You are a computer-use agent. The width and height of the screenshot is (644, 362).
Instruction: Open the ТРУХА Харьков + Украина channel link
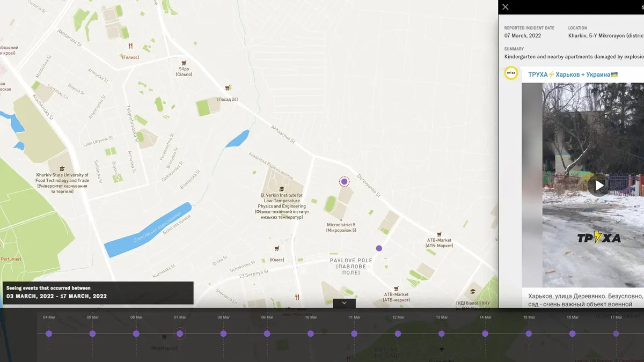573,75
